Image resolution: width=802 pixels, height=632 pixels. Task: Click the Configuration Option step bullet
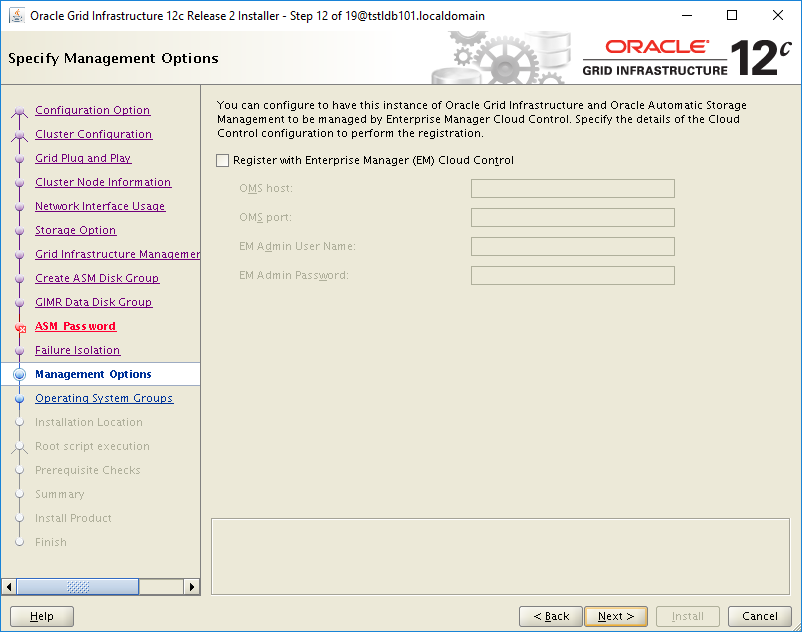(19, 110)
